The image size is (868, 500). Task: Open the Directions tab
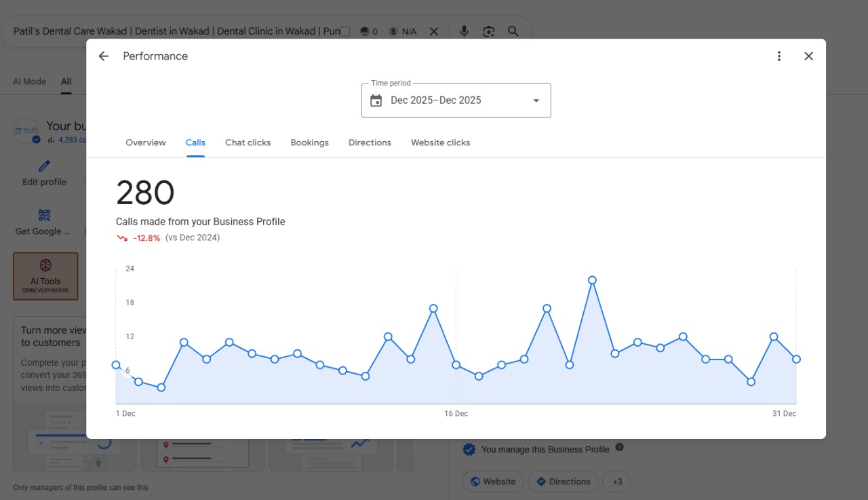coord(370,142)
